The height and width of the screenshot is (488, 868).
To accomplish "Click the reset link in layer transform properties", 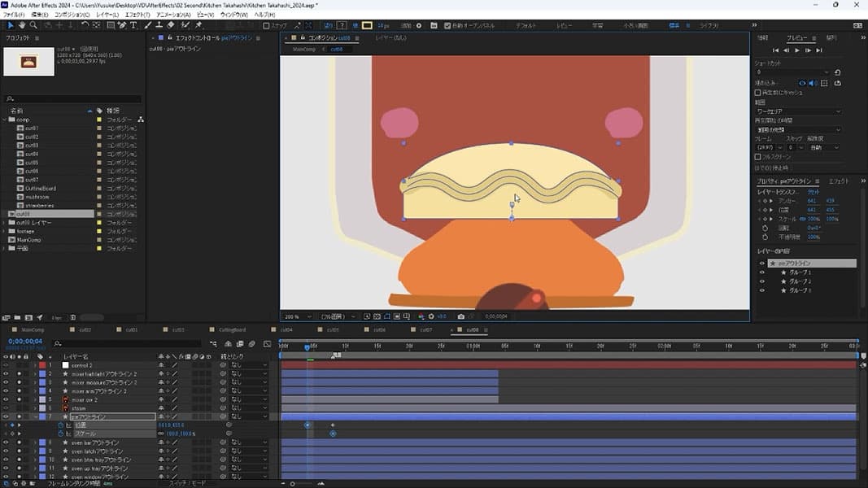I will 813,191.
